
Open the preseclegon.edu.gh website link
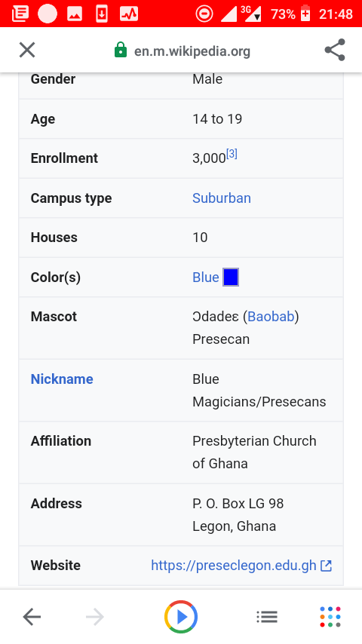tap(234, 566)
